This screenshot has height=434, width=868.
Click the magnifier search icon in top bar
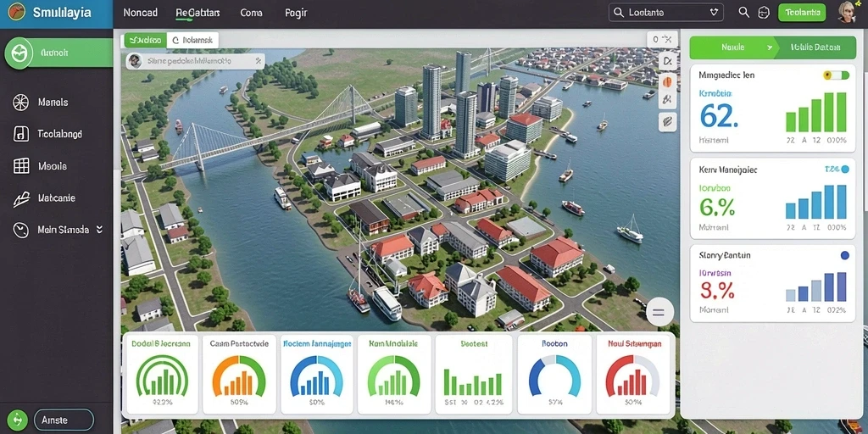coord(743,12)
